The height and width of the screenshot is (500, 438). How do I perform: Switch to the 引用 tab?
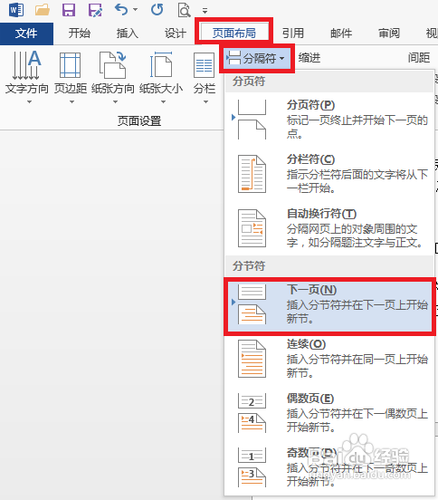click(x=293, y=33)
